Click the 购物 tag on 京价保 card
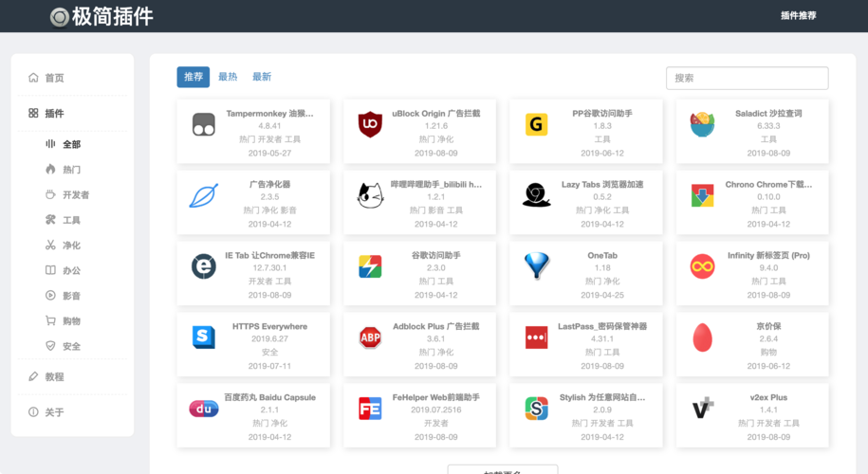The height and width of the screenshot is (474, 868). coord(768,353)
